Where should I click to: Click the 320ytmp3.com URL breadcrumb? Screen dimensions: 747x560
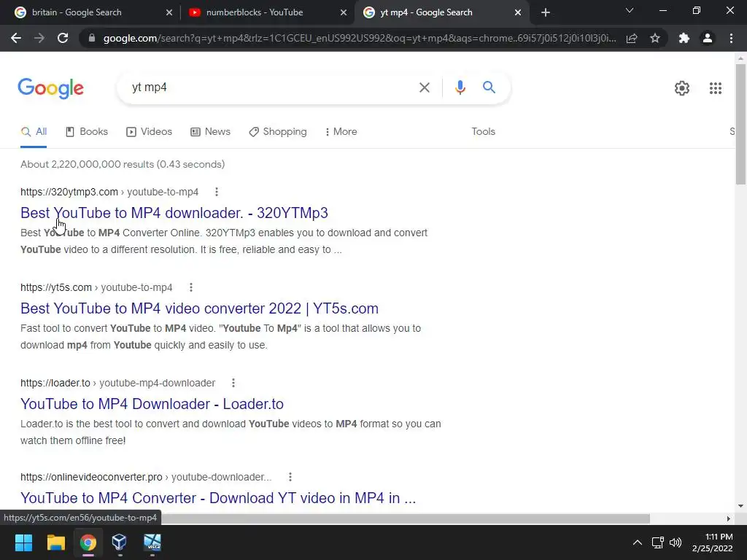[109, 192]
